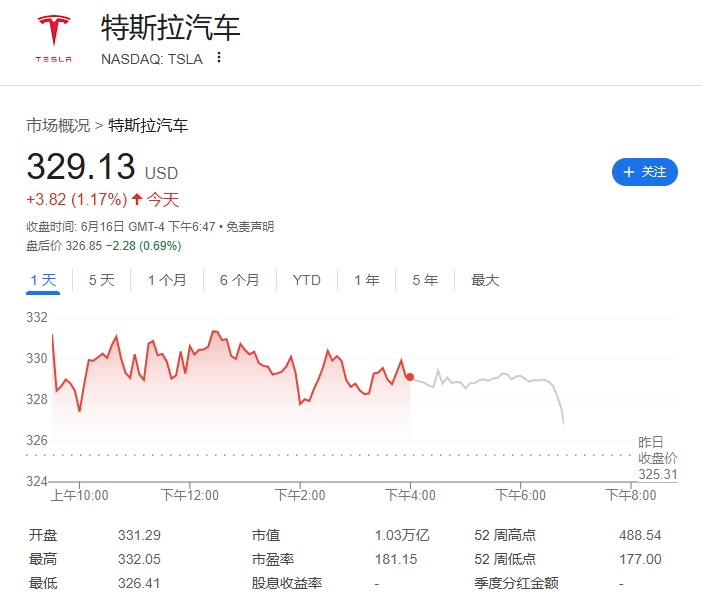Screen dimensions: 702x599
Task: Switch to the 5 天 chart tab
Action: (102, 280)
